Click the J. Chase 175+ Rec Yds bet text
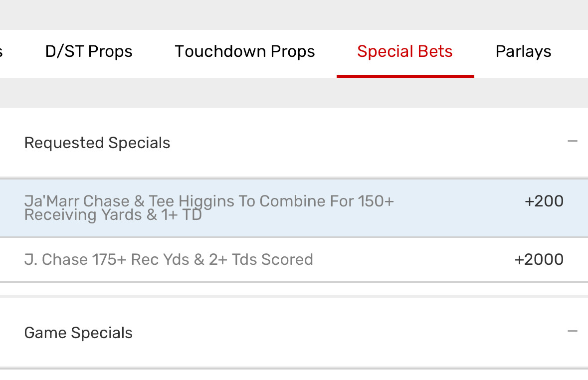588x380 pixels. 169,259
